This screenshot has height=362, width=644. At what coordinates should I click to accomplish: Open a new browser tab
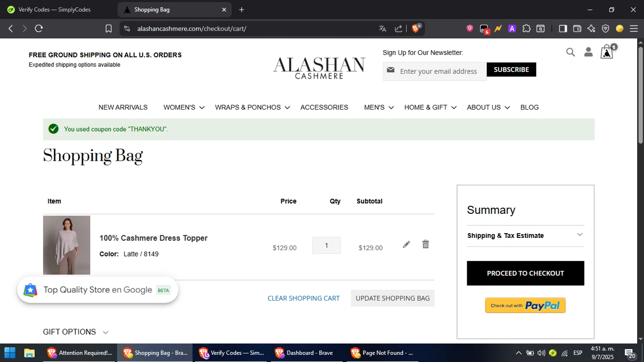point(242,9)
